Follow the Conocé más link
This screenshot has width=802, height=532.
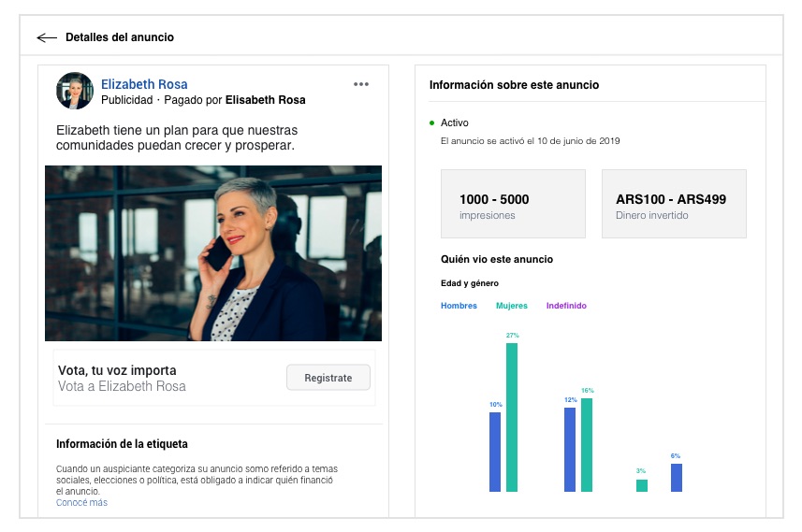(x=81, y=503)
